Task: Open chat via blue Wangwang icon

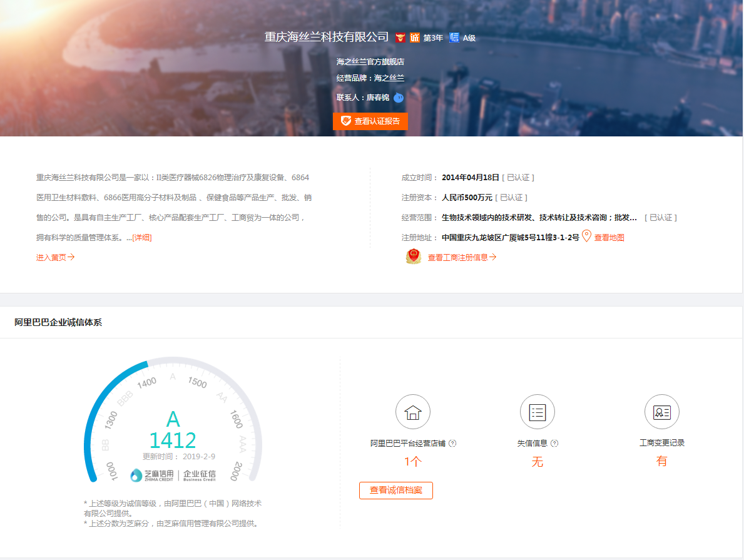Action: click(399, 97)
